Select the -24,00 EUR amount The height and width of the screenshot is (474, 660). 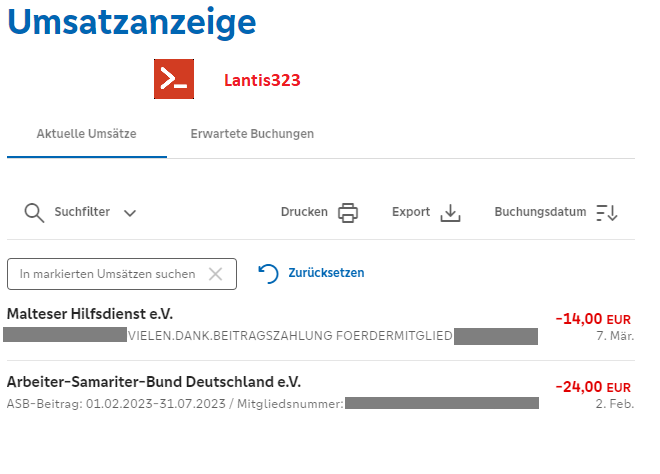(x=593, y=387)
